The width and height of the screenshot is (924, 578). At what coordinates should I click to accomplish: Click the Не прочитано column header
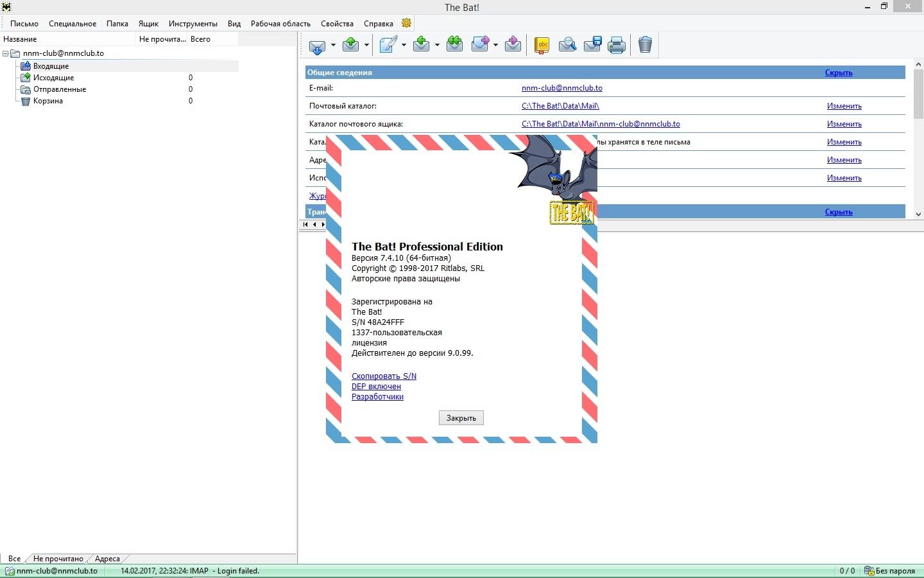point(162,39)
